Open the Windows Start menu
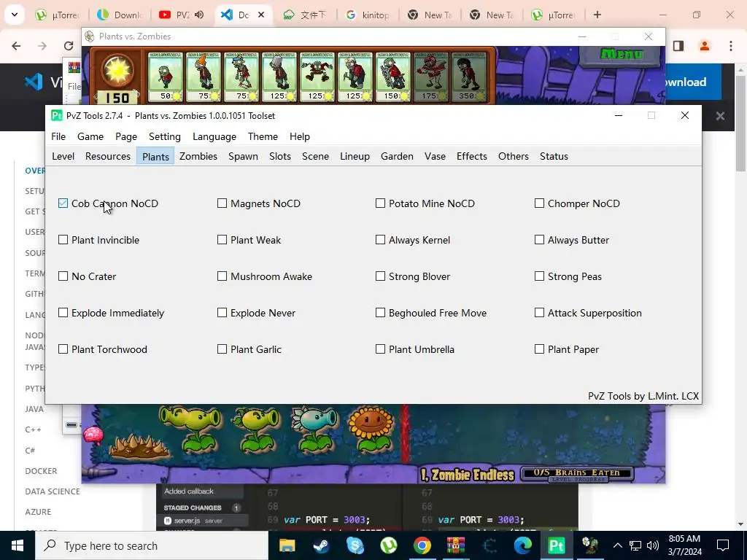 click(x=18, y=545)
